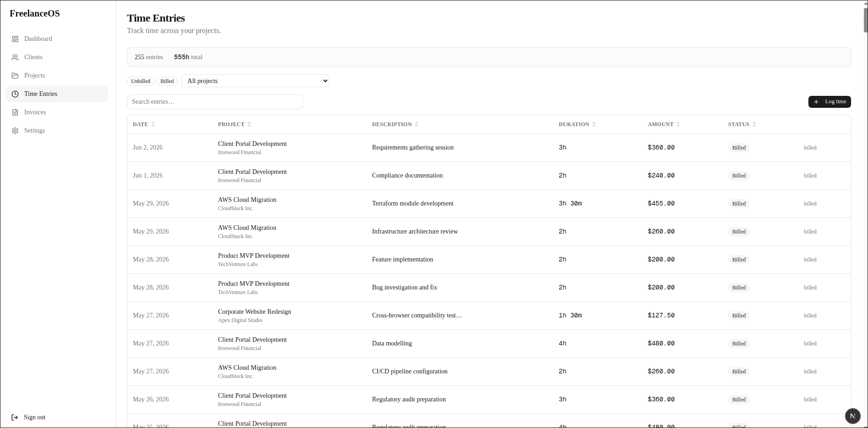
Task: Open the All projects dropdown
Action: (255, 81)
